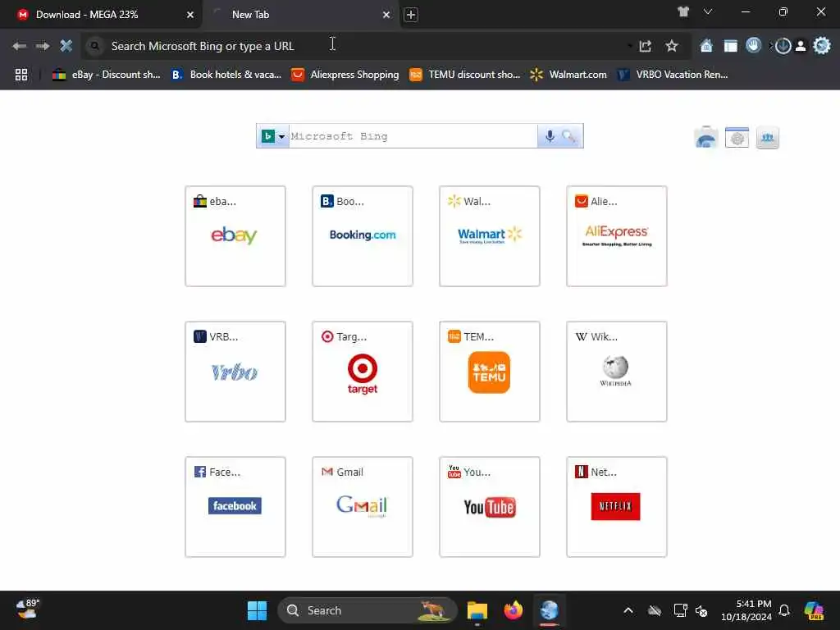Expand the Bing search engine dropdown arrow
This screenshot has height=630, width=840.
(281, 137)
